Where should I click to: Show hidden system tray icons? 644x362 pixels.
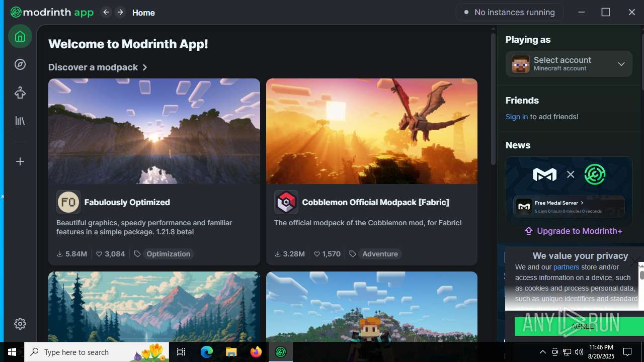click(542, 352)
